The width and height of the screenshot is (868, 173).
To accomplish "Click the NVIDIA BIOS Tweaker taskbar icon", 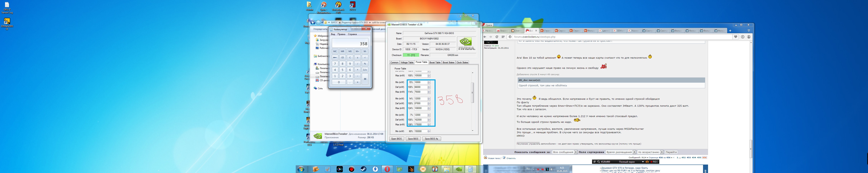I will pyautogui.click(x=459, y=169).
